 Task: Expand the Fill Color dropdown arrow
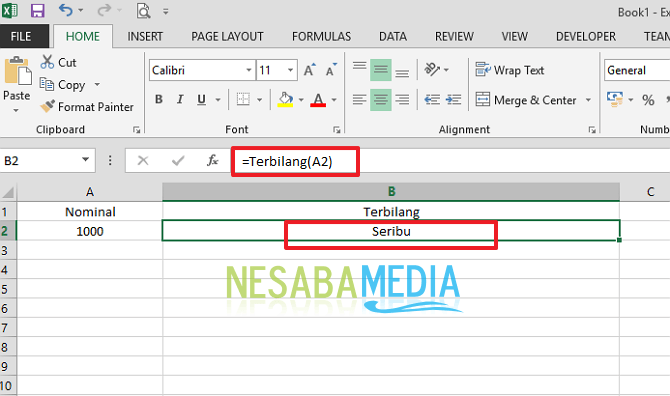(301, 100)
